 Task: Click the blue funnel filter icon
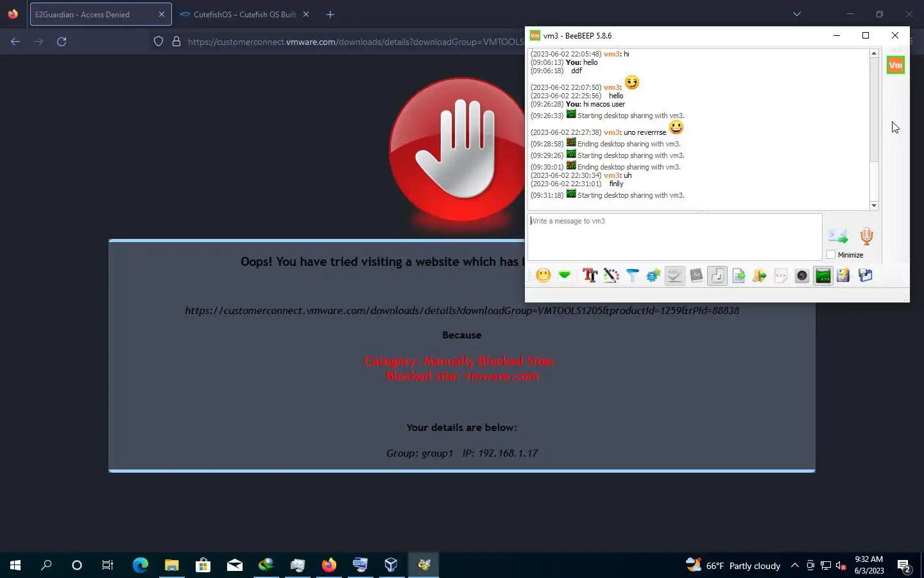pyautogui.click(x=632, y=276)
